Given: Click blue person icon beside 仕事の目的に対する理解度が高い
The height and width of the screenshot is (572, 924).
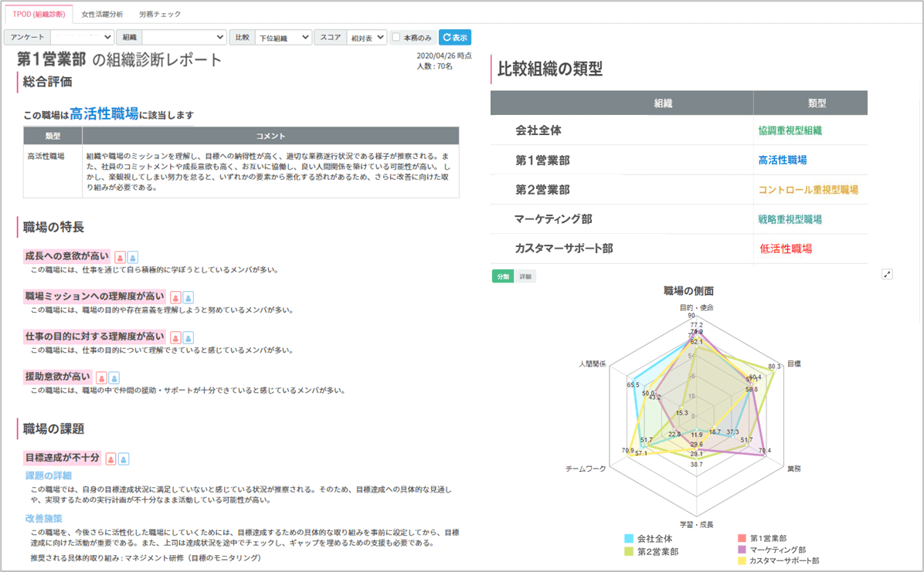Looking at the screenshot, I should tap(188, 337).
